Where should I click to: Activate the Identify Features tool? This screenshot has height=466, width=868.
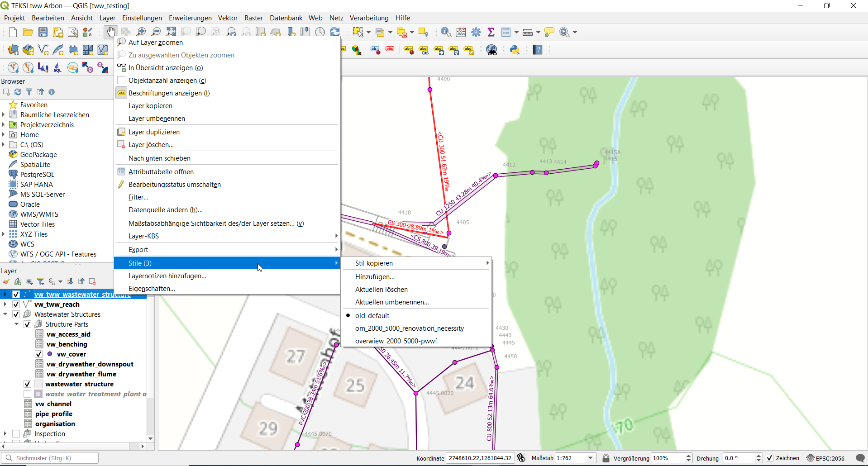pyautogui.click(x=446, y=32)
